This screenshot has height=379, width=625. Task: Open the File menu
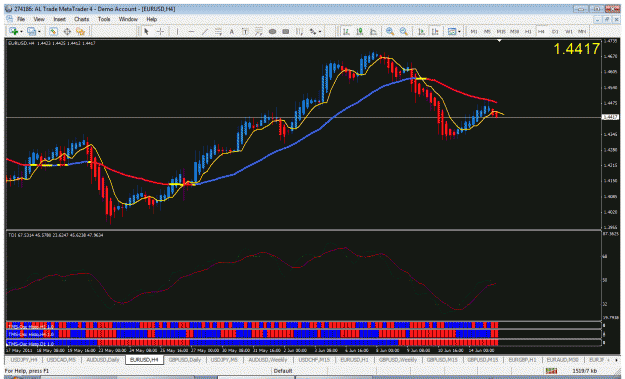(21, 19)
